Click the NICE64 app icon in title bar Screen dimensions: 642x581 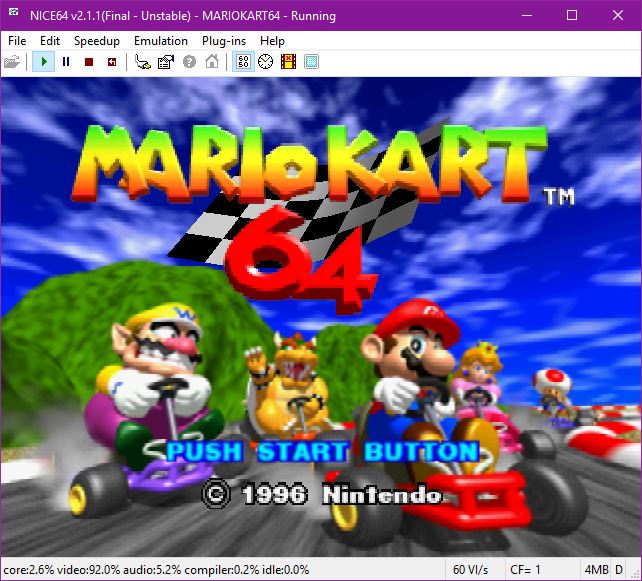pos(14,13)
